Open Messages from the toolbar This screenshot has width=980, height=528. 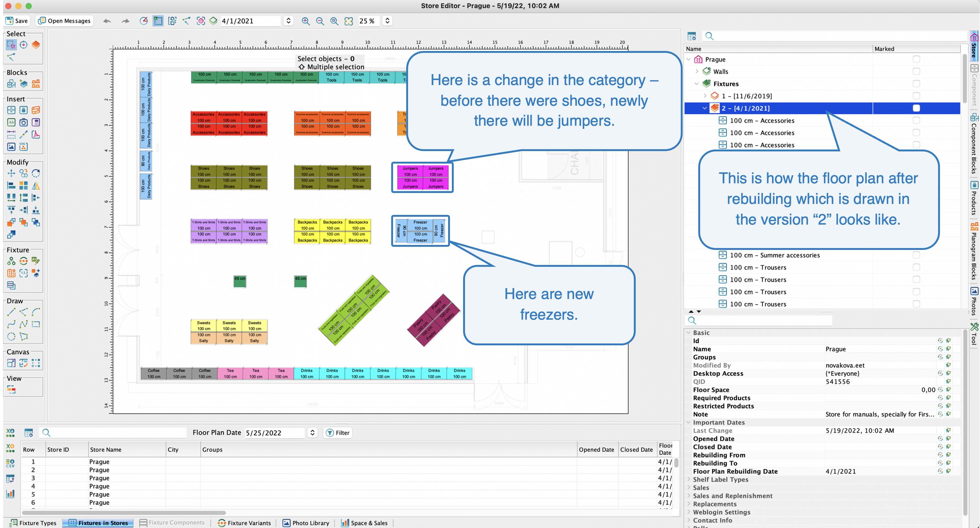[x=64, y=21]
